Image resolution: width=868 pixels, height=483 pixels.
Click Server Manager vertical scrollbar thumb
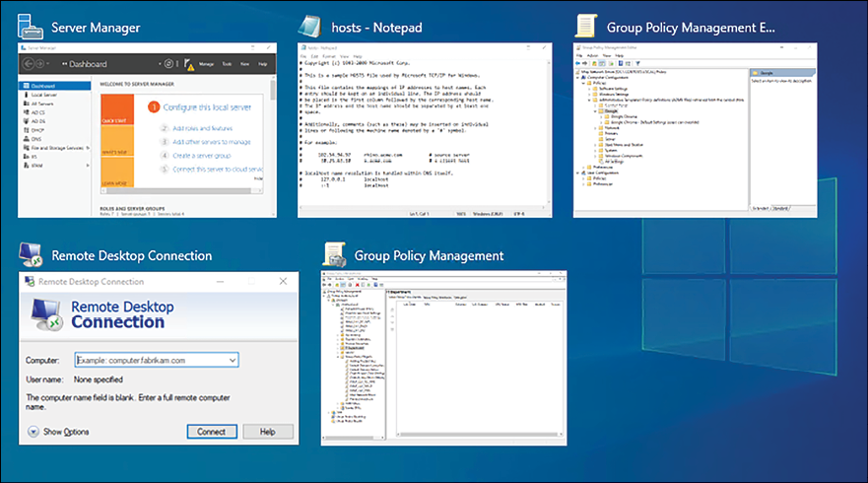(273, 91)
